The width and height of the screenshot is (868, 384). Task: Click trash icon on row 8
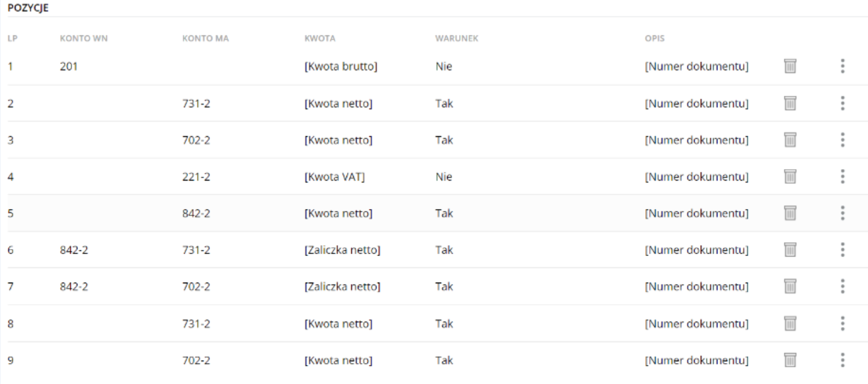tap(789, 323)
